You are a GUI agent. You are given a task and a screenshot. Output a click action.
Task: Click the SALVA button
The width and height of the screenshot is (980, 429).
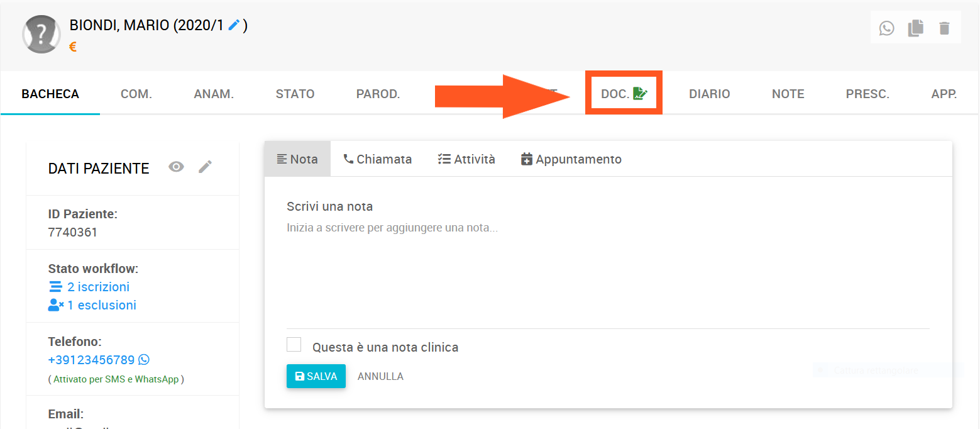(316, 376)
